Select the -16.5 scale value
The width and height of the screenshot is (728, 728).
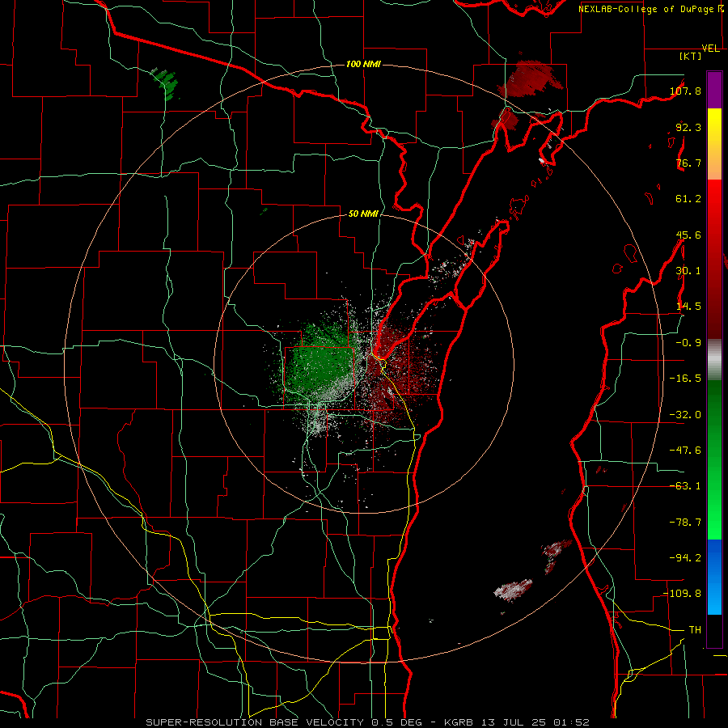pos(685,379)
